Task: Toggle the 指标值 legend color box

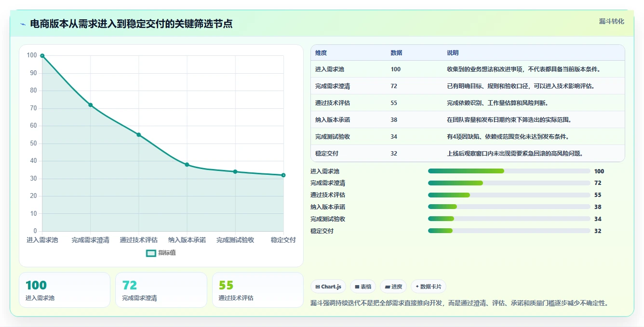Action: click(x=151, y=253)
